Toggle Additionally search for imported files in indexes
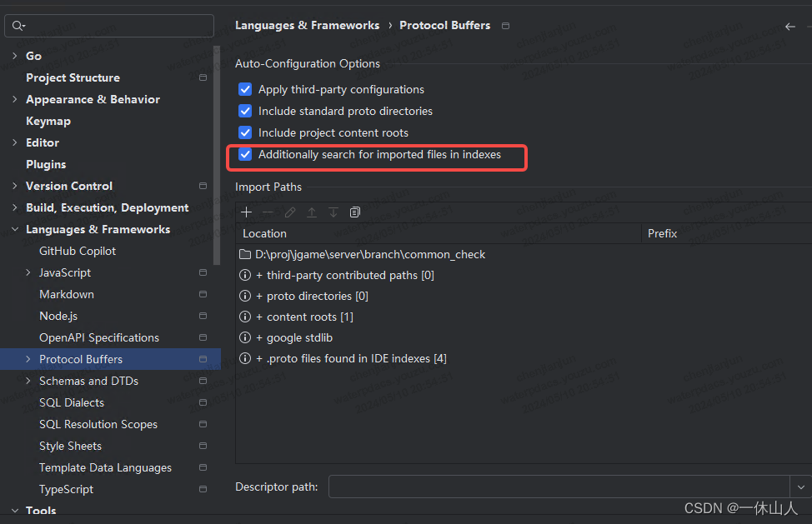 point(245,154)
